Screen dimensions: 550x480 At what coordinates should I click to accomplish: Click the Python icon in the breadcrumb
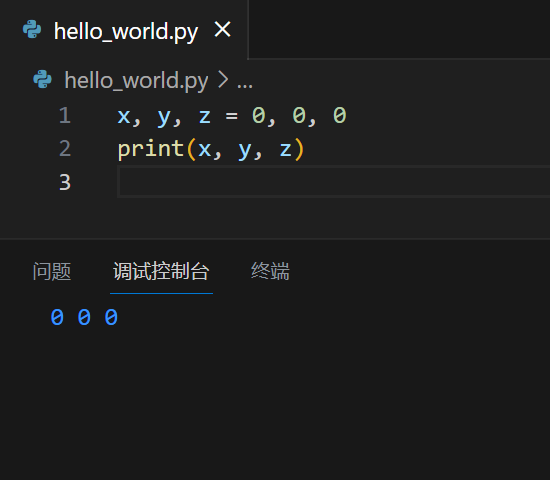[42, 79]
